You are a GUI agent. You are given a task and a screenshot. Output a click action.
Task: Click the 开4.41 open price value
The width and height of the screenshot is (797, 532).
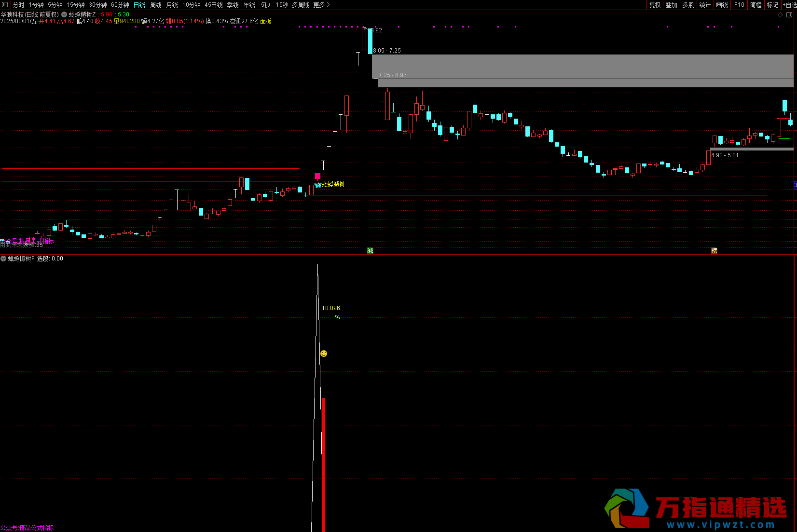tap(47, 21)
